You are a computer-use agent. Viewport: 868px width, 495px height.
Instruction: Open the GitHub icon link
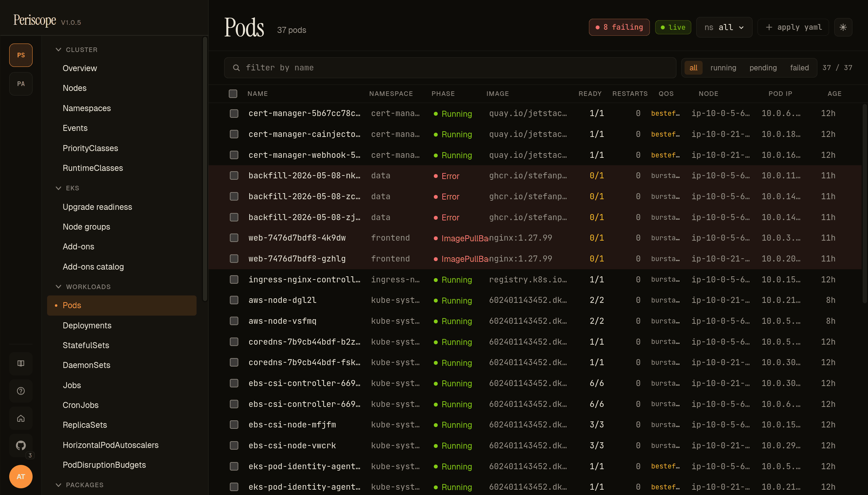[21, 445]
